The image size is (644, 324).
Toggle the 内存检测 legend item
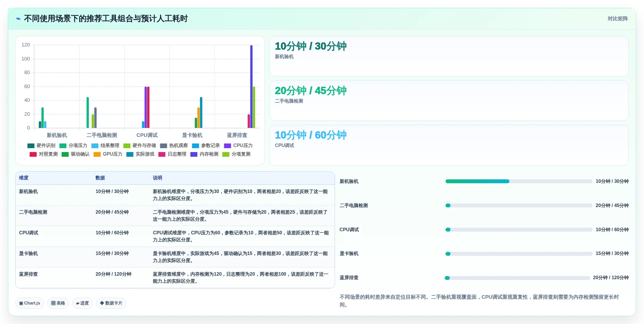[x=204, y=154]
